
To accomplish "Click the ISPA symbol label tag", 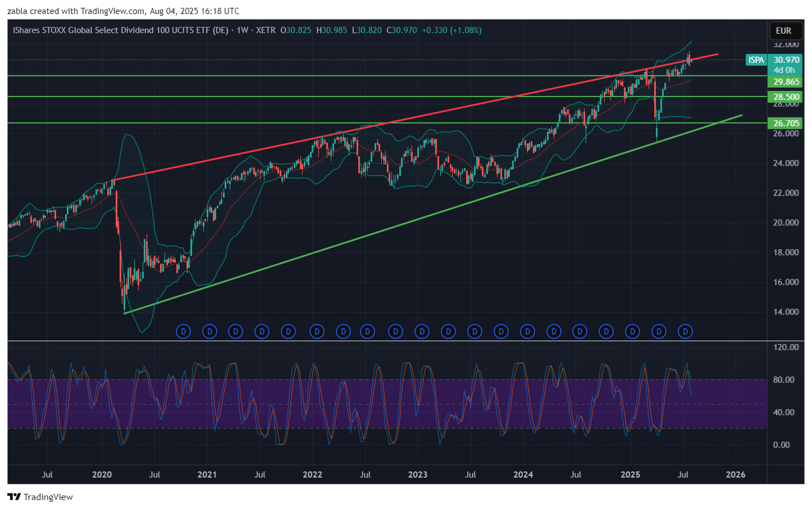I will pos(756,60).
